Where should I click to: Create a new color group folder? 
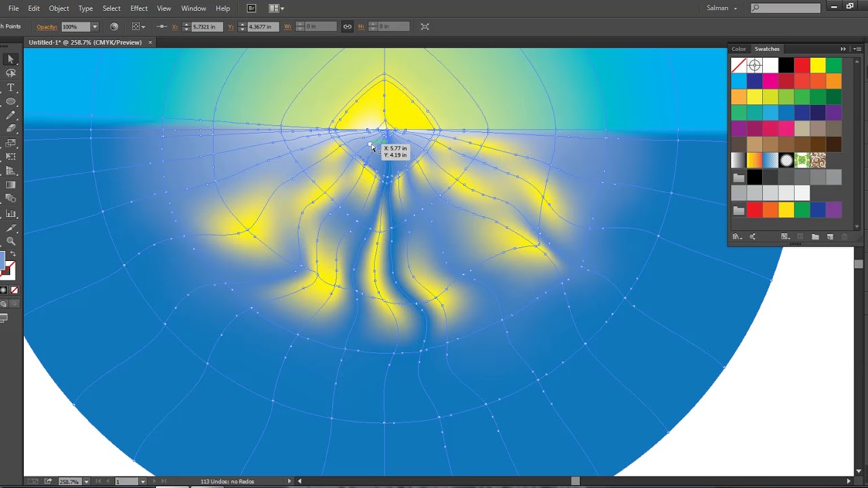tap(814, 237)
